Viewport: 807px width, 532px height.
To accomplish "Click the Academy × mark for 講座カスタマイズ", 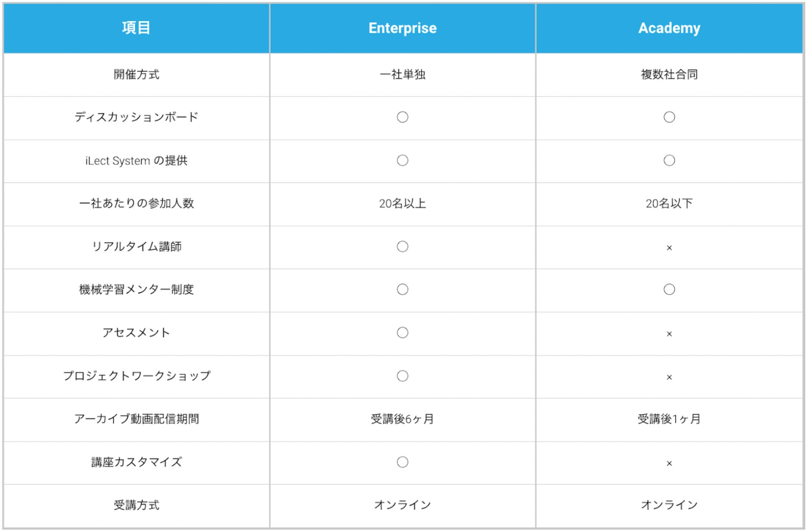I will coord(669,463).
